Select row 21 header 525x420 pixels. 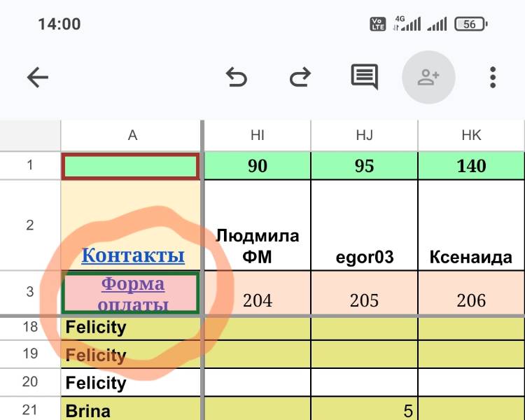pyautogui.click(x=30, y=409)
